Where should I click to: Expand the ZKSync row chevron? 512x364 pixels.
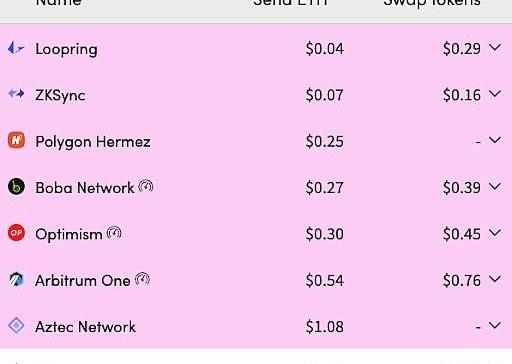[495, 94]
